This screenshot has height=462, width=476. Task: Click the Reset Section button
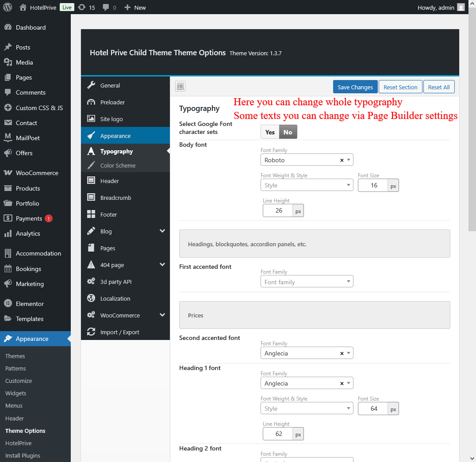[400, 87]
